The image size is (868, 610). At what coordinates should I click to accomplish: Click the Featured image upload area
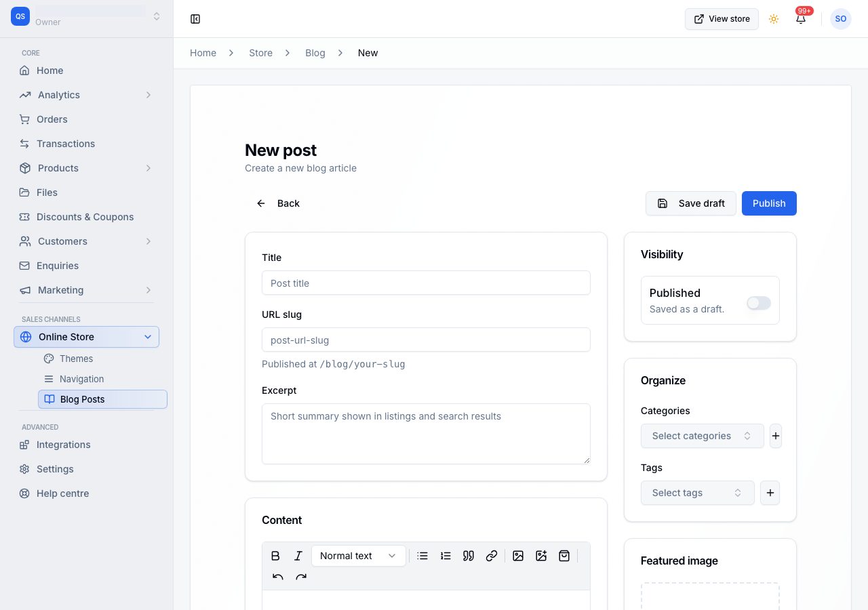point(710,596)
